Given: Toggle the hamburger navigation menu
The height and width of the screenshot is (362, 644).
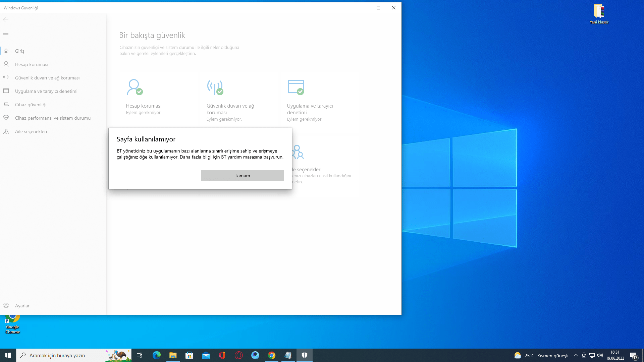Looking at the screenshot, I should pos(6,35).
